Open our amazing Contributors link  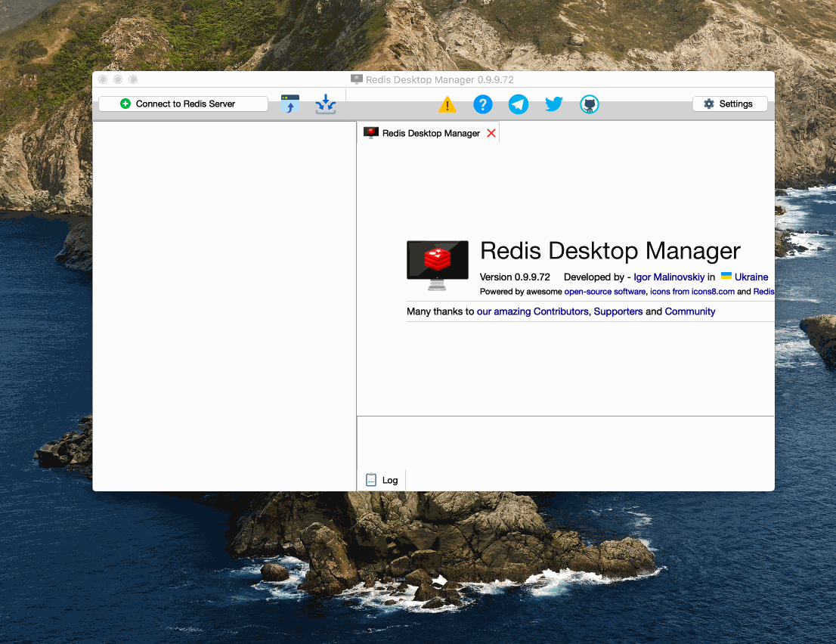click(x=532, y=311)
